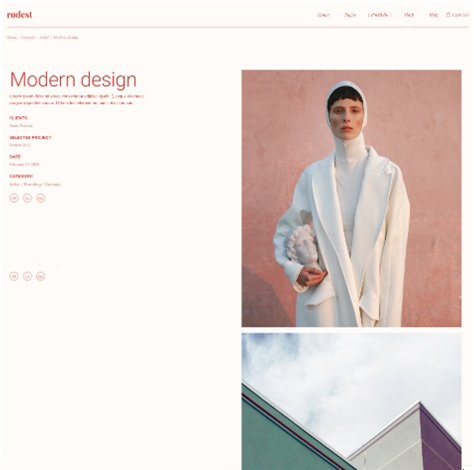Screen dimensions: 474x470
Task: Open the Blog menu in the navigation
Action: click(x=433, y=15)
